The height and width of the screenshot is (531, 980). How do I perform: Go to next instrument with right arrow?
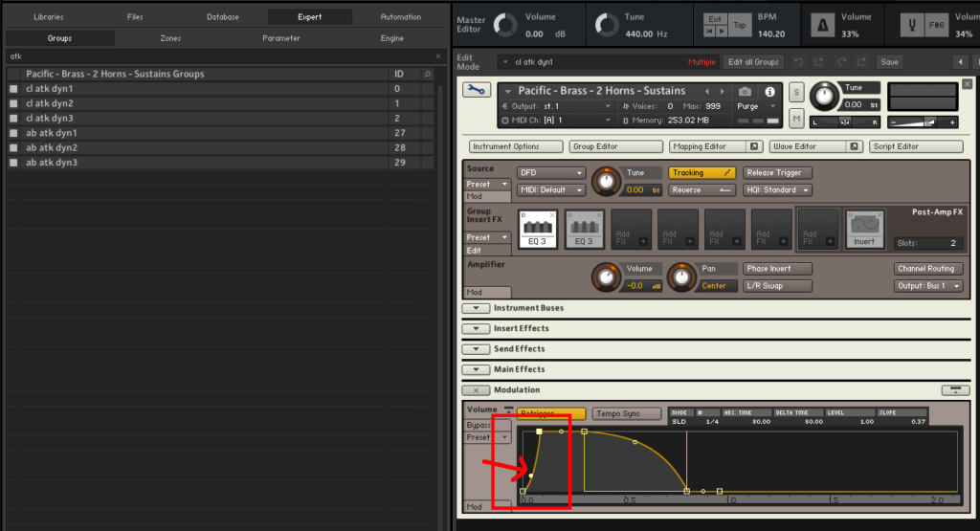(722, 91)
